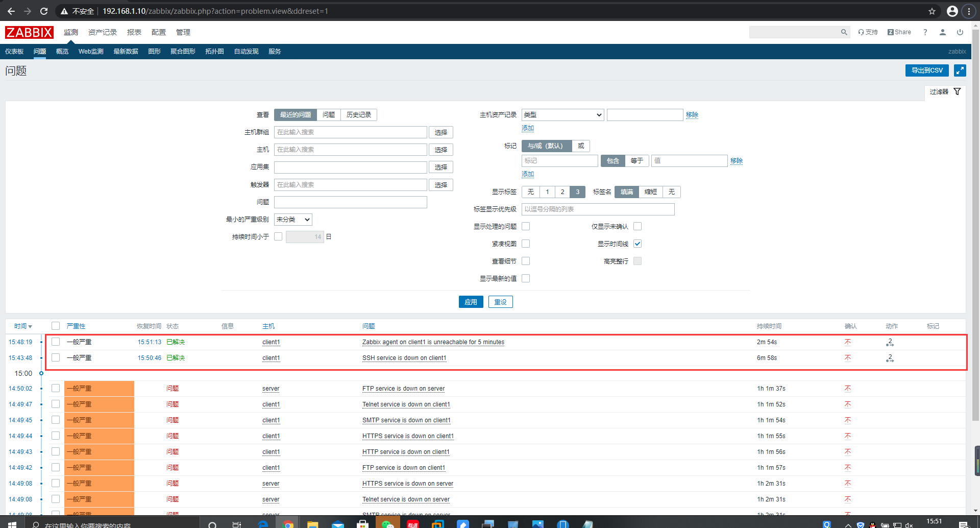Click the logout power icon

[x=960, y=32]
